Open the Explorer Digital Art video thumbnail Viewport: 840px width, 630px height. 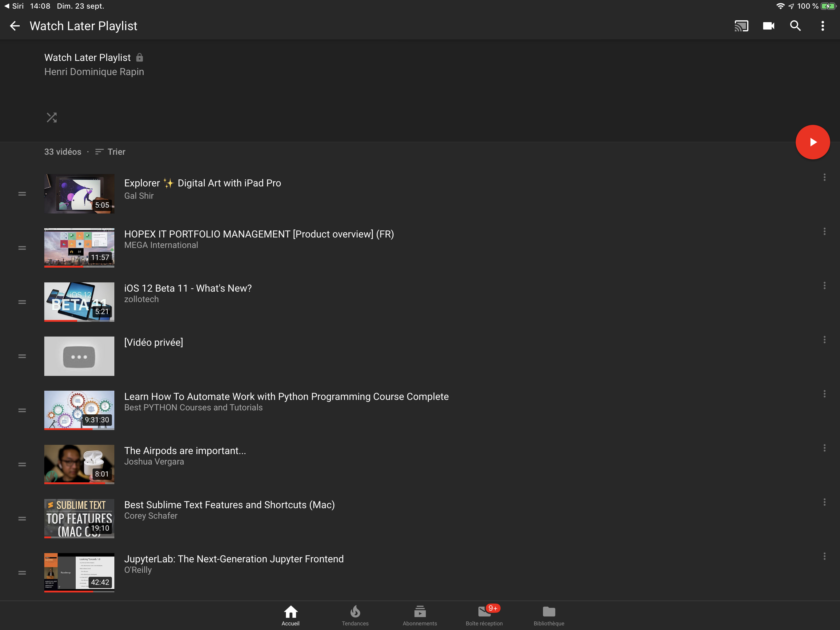click(x=79, y=194)
